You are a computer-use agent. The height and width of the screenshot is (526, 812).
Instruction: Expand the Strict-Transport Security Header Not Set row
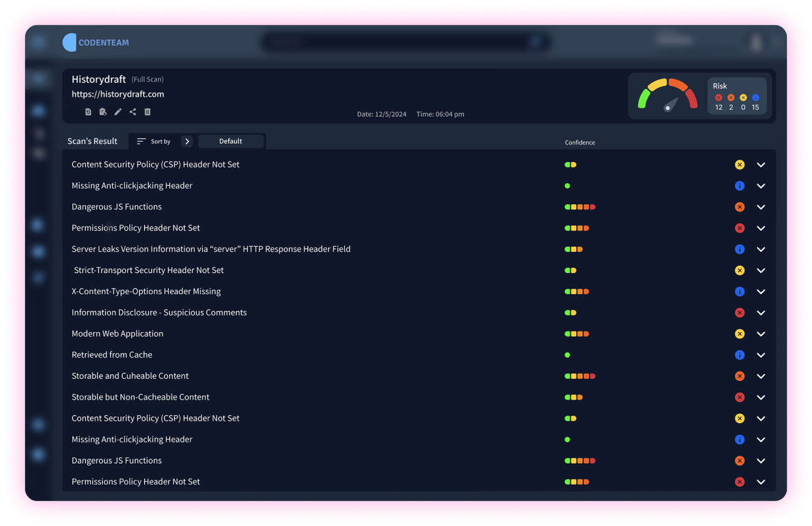[x=761, y=270]
